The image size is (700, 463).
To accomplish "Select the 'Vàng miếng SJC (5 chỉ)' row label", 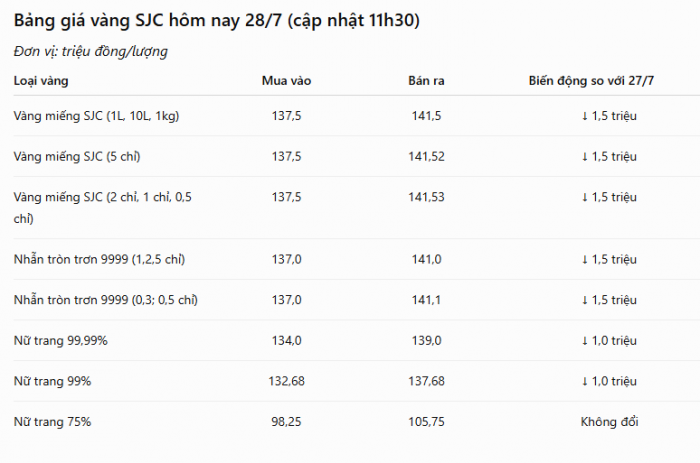I will click(x=77, y=157).
